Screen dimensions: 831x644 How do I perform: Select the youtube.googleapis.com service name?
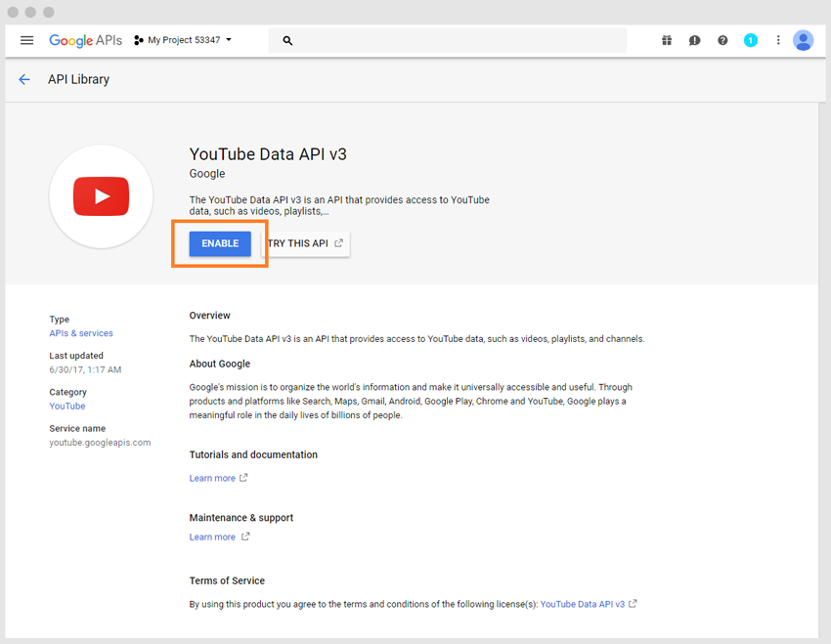[100, 443]
